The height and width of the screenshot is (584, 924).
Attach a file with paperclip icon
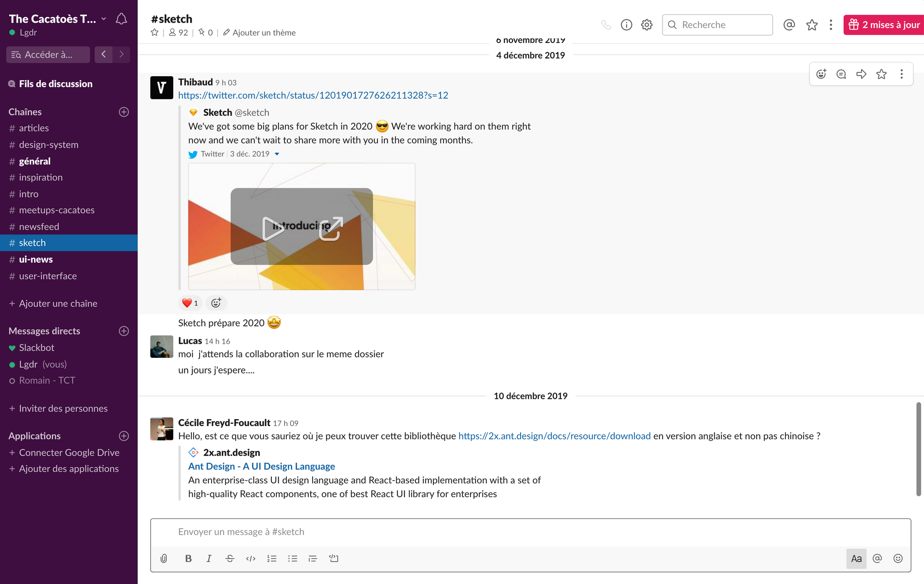164,559
